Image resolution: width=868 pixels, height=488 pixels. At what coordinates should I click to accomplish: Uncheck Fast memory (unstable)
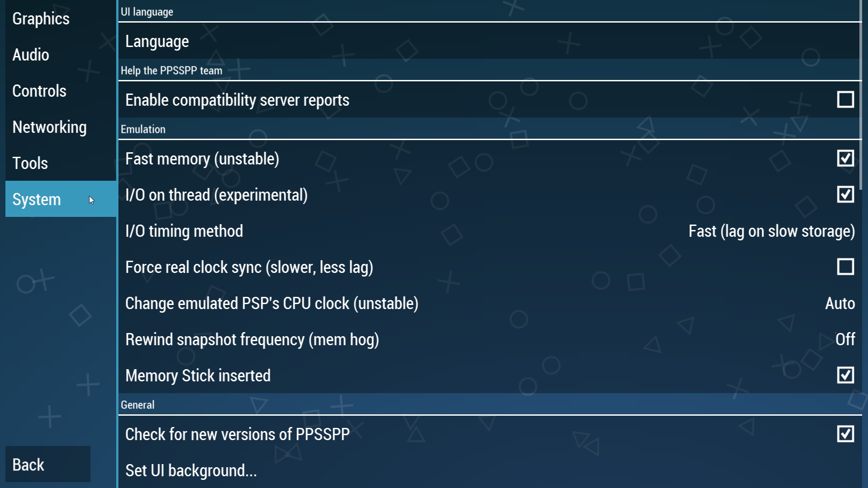coord(845,159)
